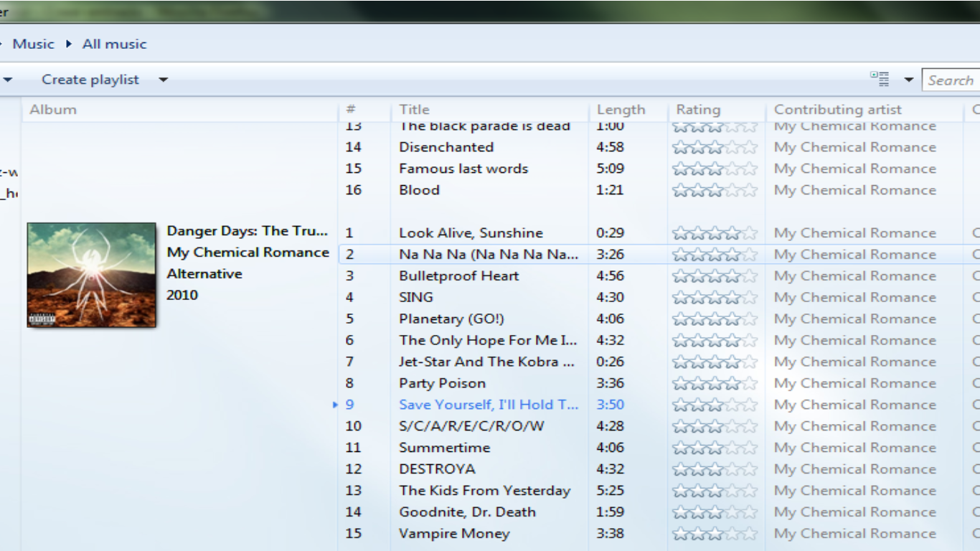980x551 pixels.
Task: Click the rating stars for Planetary (GO!)
Action: [x=715, y=319]
